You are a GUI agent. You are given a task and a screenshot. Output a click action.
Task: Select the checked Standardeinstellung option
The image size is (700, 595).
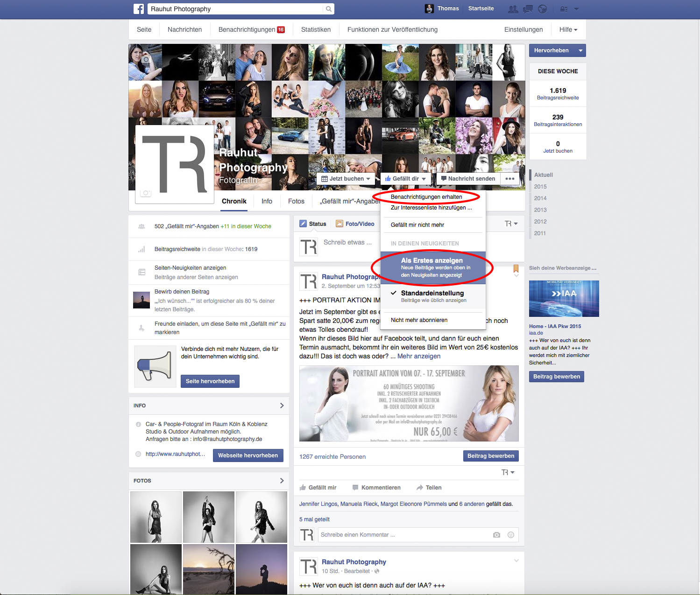tap(433, 296)
